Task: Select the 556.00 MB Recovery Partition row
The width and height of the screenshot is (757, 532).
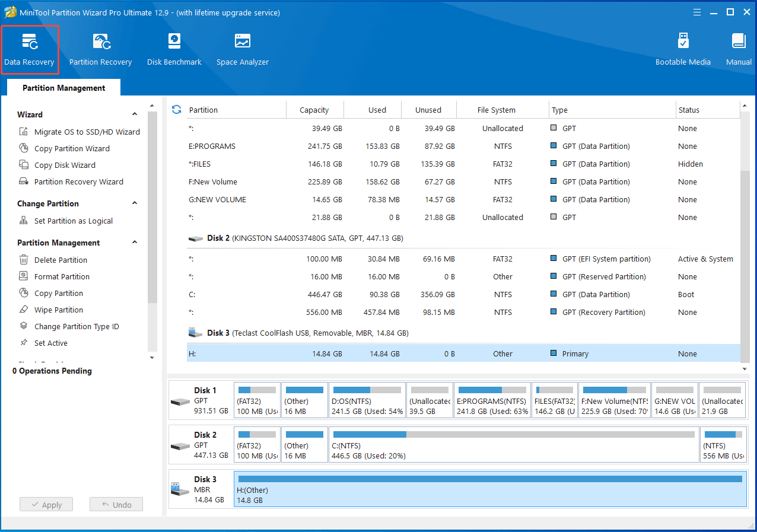Action: (463, 312)
